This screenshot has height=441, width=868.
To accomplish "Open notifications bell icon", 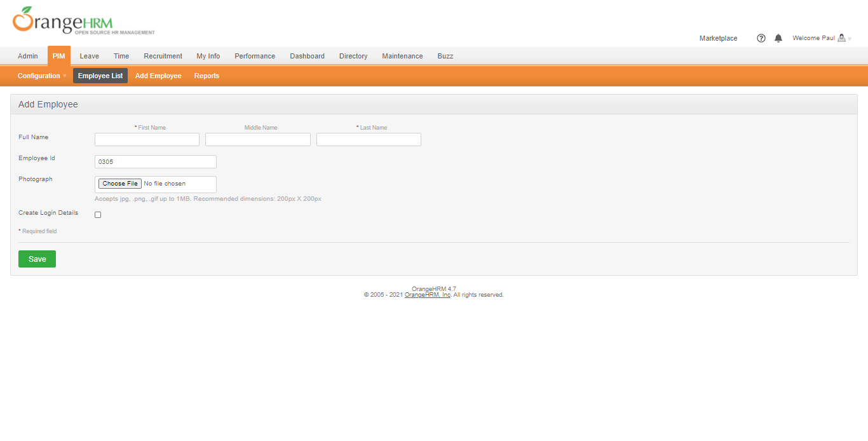I will pyautogui.click(x=778, y=38).
